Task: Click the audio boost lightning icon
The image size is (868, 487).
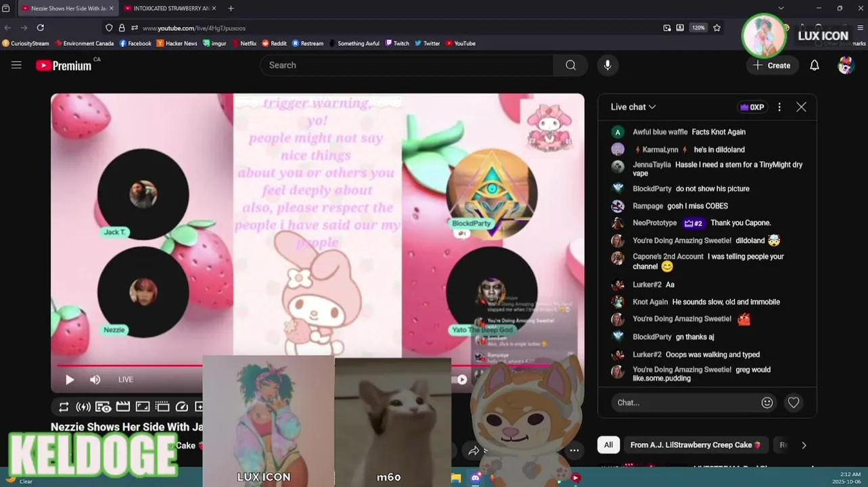Action: 83,407
